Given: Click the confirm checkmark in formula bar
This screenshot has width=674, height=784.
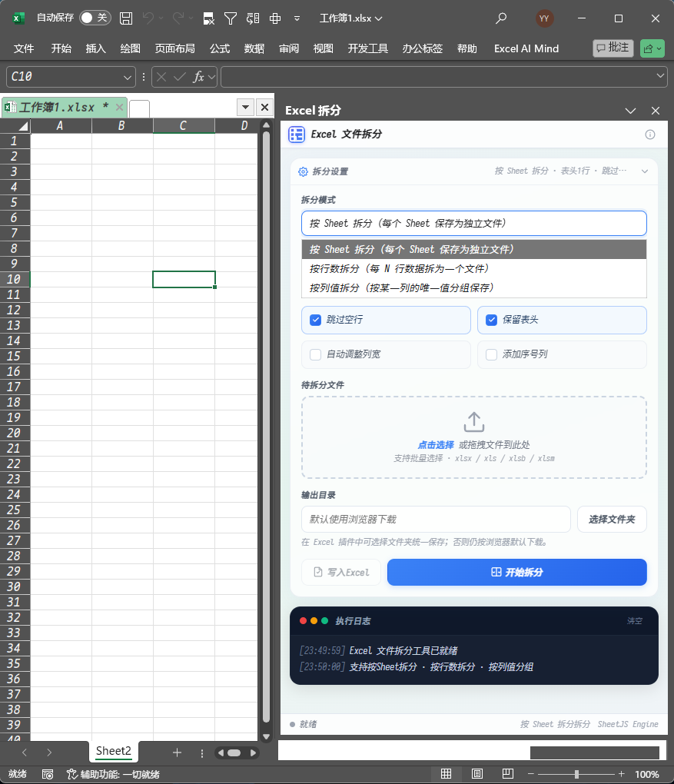Looking at the screenshot, I should tap(180, 77).
